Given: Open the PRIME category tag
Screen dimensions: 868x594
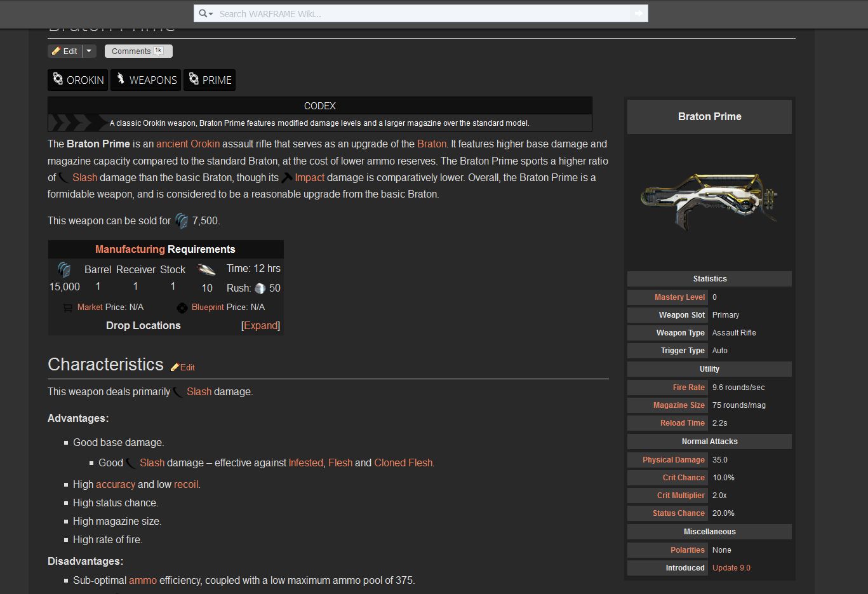Looking at the screenshot, I should pyautogui.click(x=210, y=80).
